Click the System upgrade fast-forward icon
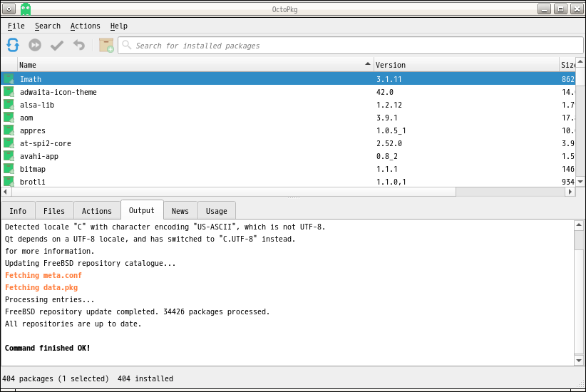Image resolution: width=586 pixels, height=392 pixels. coord(35,45)
